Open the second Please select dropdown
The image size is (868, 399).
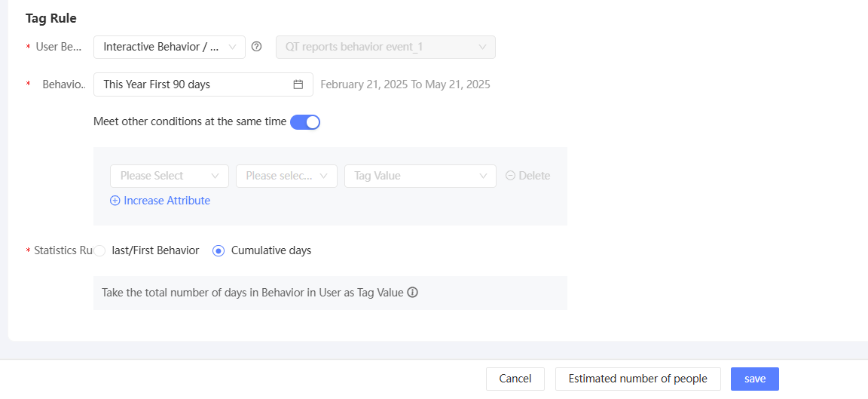point(286,176)
